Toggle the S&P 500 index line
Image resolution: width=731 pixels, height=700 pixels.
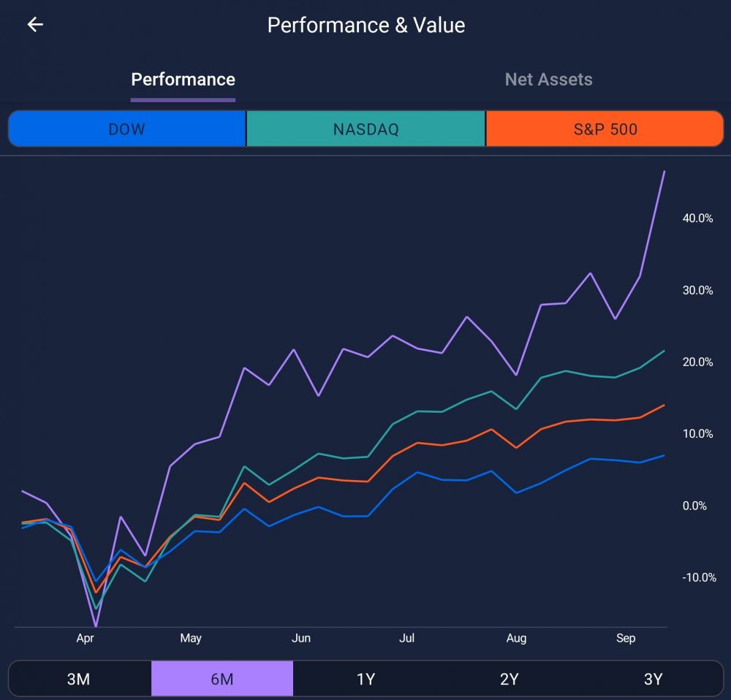coord(605,129)
